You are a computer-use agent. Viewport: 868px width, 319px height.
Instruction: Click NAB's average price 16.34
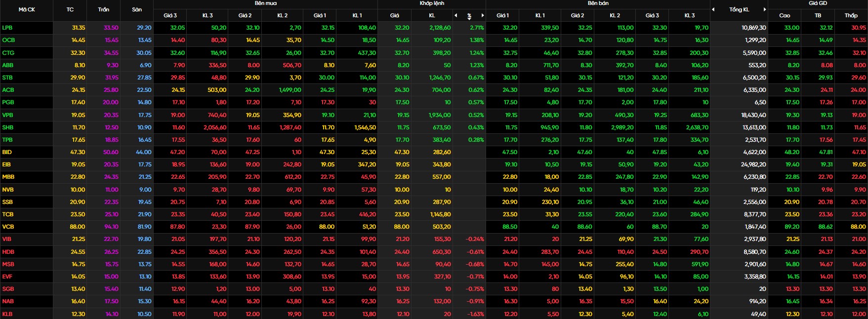pos(826,301)
